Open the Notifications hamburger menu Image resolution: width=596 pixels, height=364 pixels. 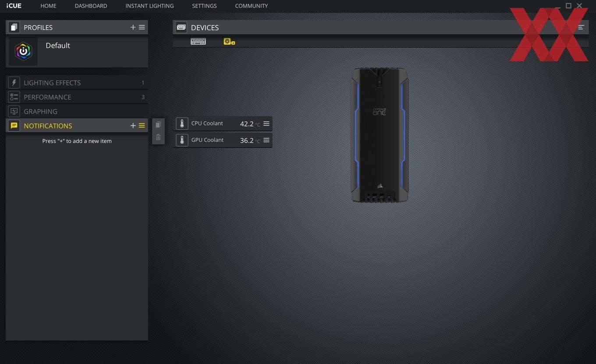pyautogui.click(x=142, y=126)
